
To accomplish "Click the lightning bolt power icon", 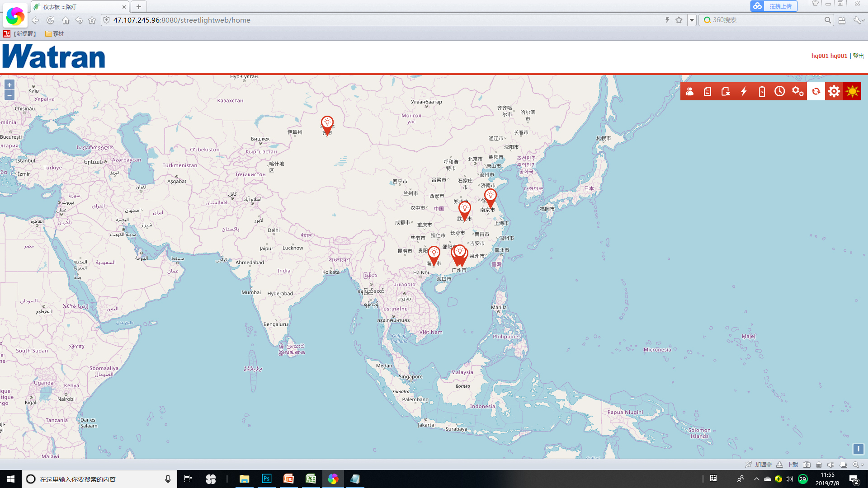I will click(744, 91).
